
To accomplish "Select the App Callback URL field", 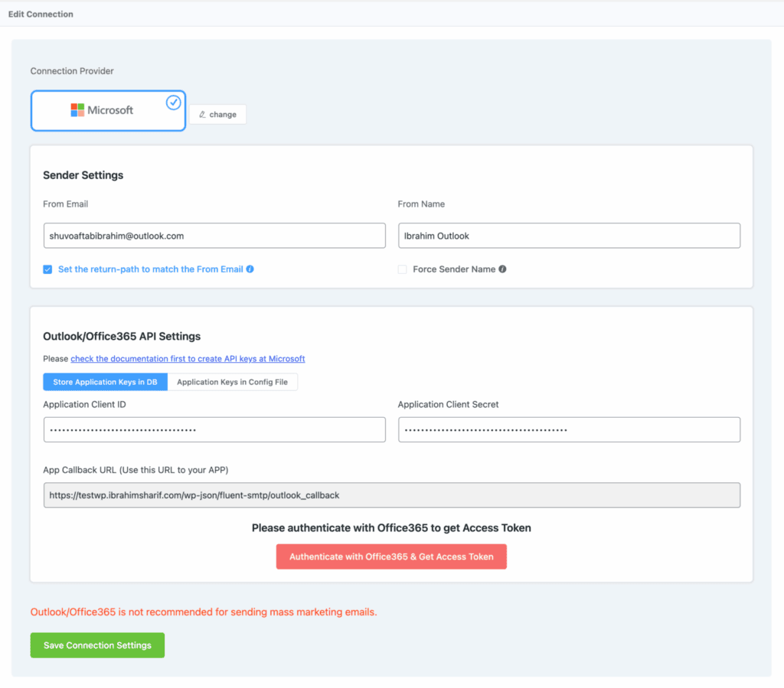I will [391, 495].
